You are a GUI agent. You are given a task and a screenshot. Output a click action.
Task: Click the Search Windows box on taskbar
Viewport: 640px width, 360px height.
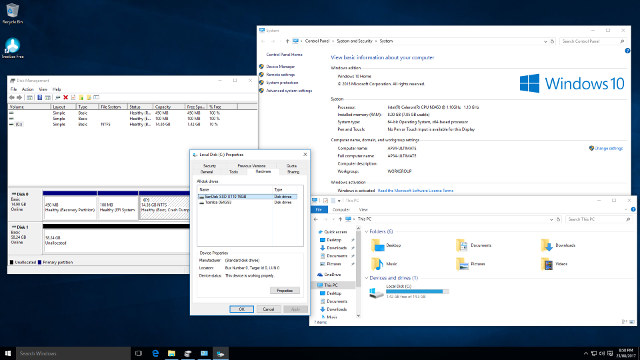point(73,353)
